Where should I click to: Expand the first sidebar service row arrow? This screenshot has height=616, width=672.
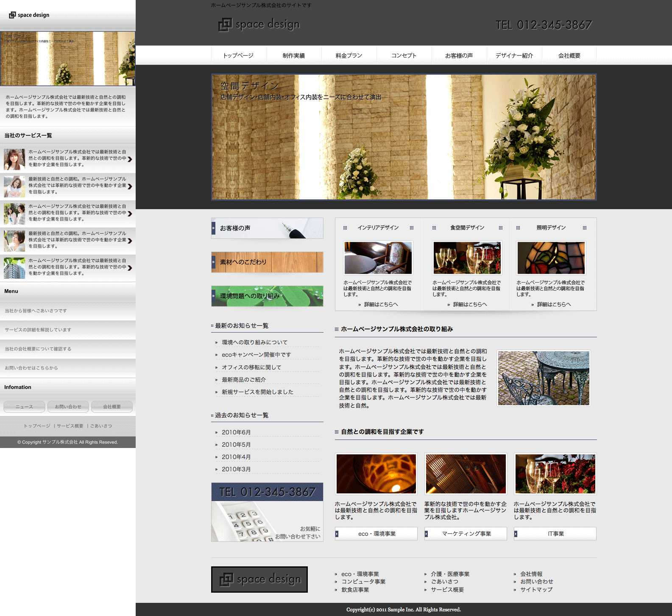click(130, 159)
